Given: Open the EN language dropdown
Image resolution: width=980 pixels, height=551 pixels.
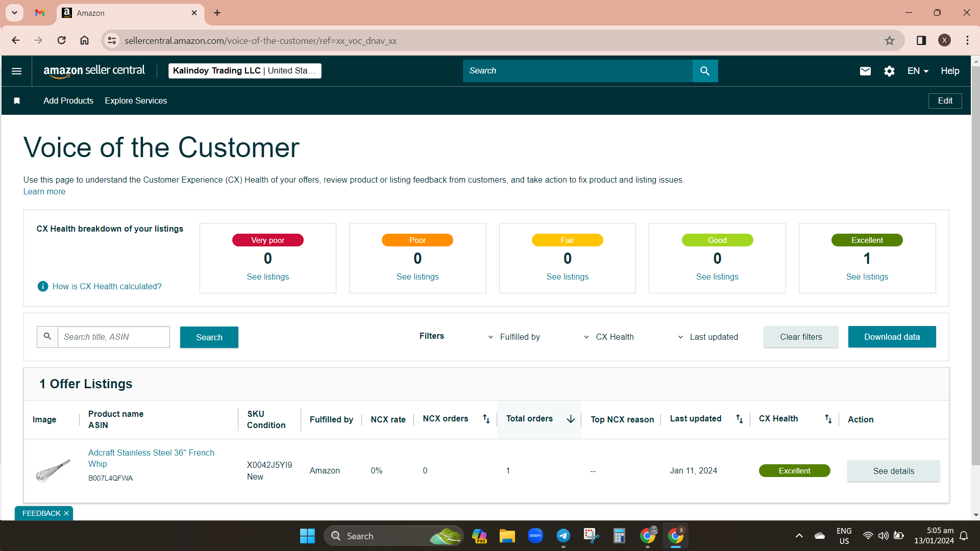Looking at the screenshot, I should [x=918, y=71].
